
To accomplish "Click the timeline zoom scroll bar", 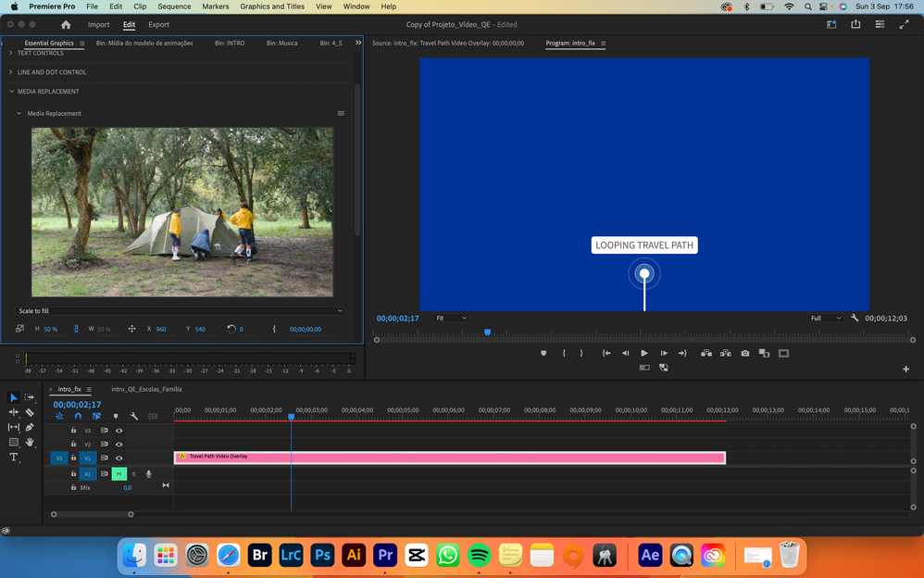I will tap(92, 514).
